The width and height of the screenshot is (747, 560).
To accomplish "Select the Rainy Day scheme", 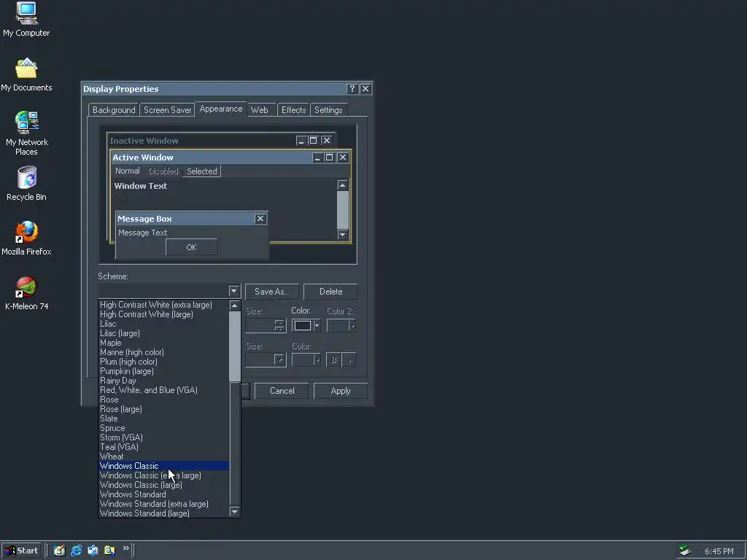I will tap(164, 381).
